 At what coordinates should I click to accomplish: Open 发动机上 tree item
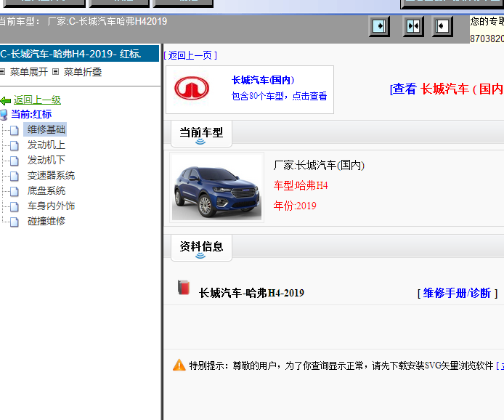click(x=46, y=145)
